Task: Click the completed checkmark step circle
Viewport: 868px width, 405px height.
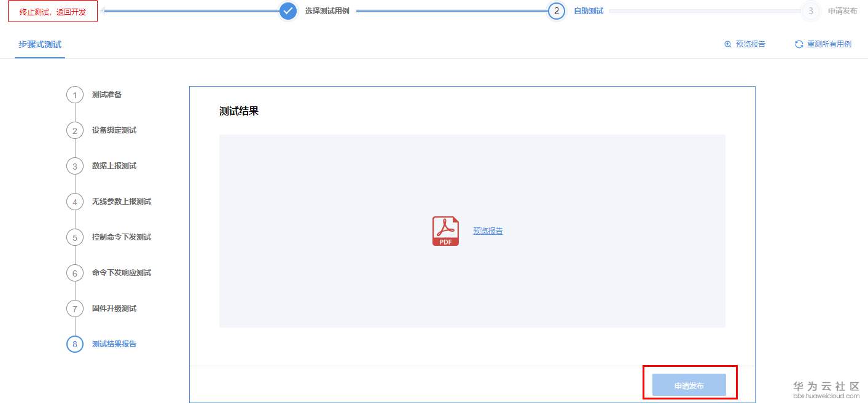Action: coord(288,11)
